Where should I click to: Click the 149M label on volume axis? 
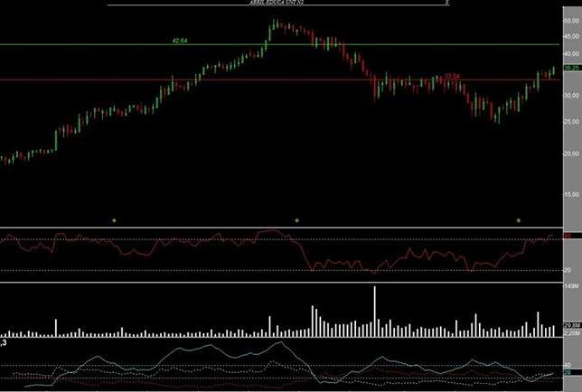(570, 286)
